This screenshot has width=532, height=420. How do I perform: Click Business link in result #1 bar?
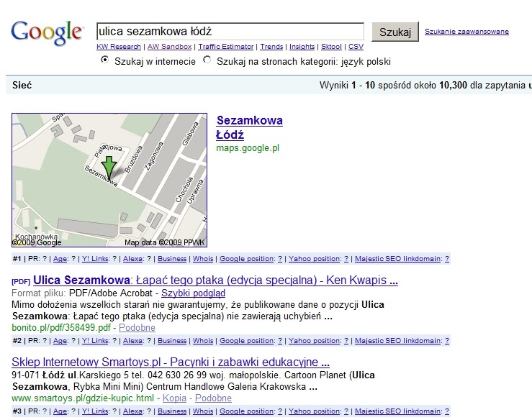click(172, 259)
